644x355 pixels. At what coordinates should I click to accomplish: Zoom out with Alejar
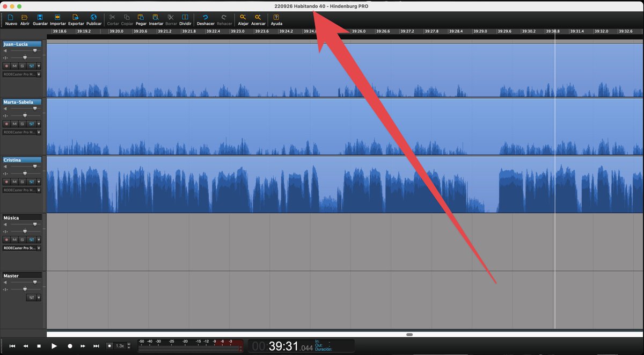[243, 20]
